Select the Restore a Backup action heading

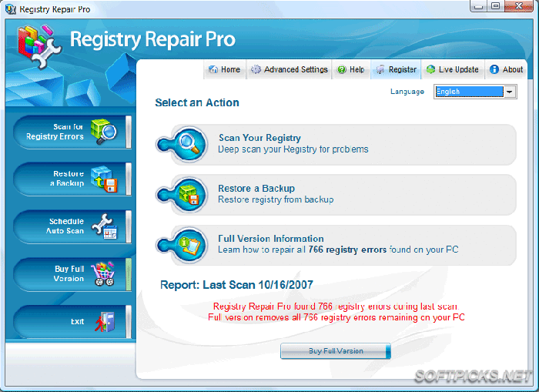pyautogui.click(x=256, y=189)
